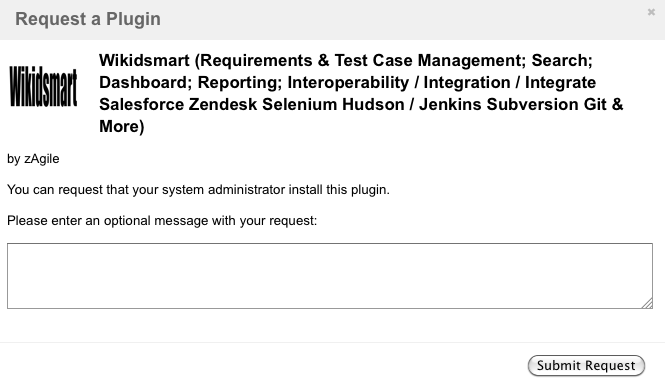
Task: Click the Wikidsmart logo image
Action: point(43,86)
